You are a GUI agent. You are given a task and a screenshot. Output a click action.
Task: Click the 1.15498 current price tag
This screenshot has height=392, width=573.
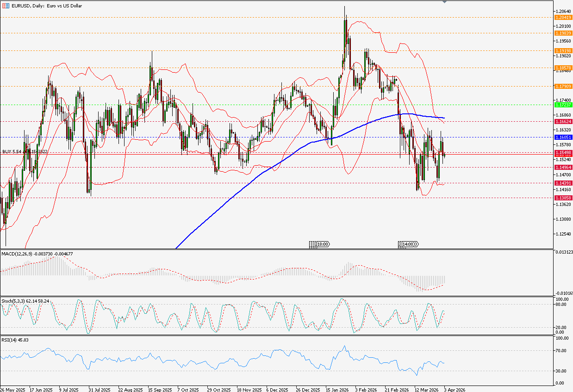[563, 152]
